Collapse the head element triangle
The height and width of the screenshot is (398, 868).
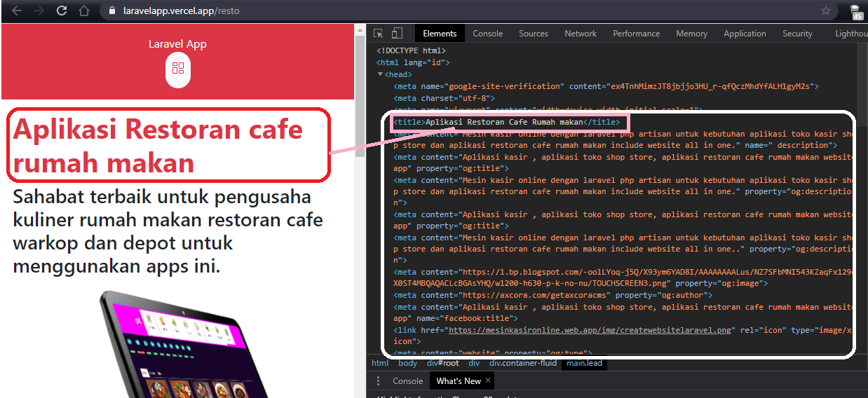381,74
